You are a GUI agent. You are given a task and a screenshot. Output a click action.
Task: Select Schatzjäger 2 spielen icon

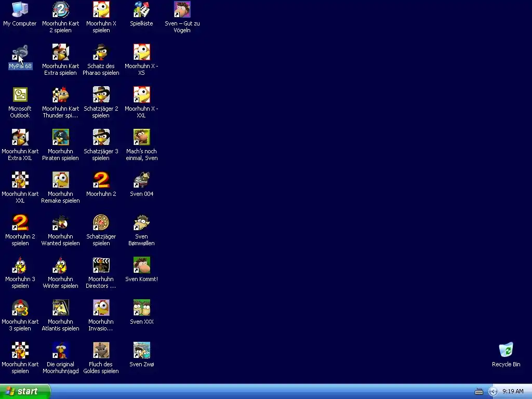click(x=101, y=95)
